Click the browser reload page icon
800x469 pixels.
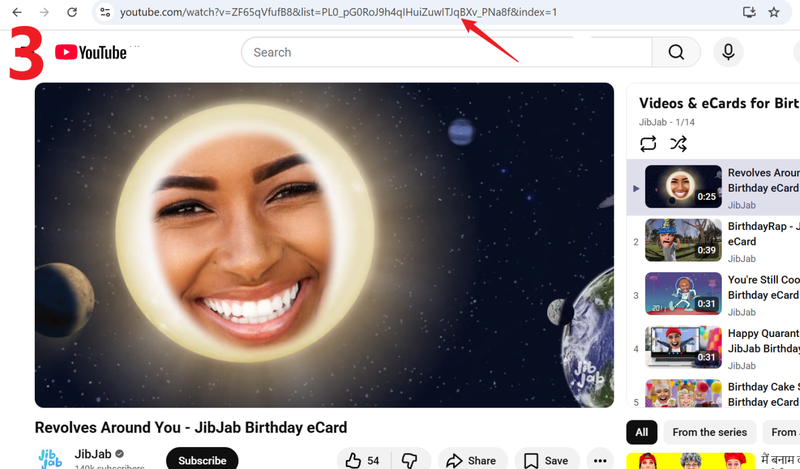tap(72, 12)
